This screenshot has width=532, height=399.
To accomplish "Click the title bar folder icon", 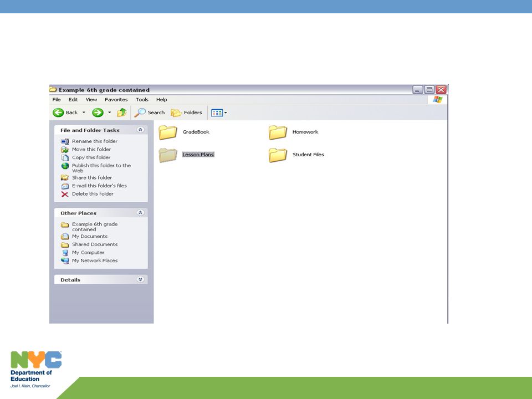I will pos(53,90).
